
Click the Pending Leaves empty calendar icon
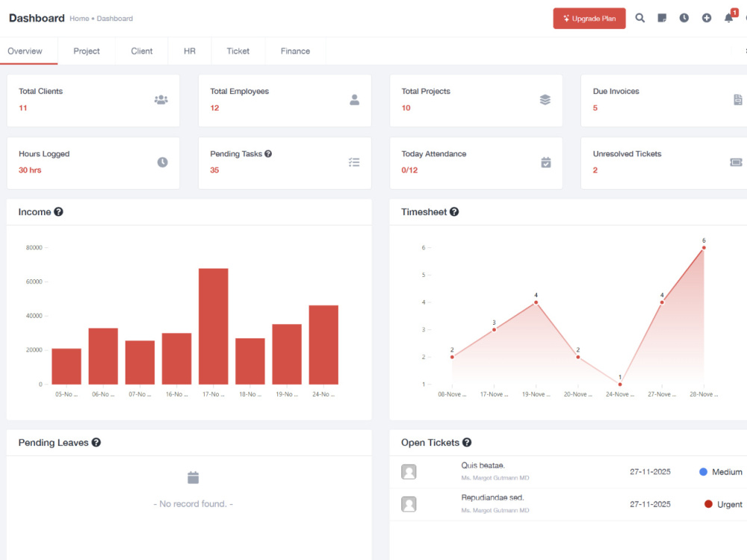click(x=193, y=477)
